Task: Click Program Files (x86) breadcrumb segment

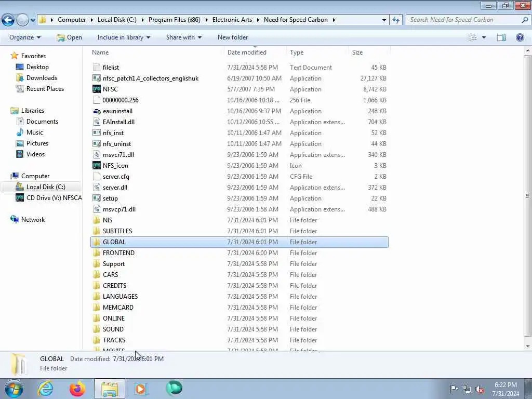Action: pos(175,20)
